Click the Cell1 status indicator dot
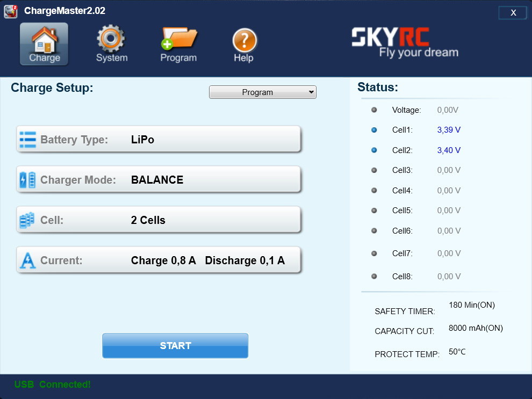 tap(374, 130)
